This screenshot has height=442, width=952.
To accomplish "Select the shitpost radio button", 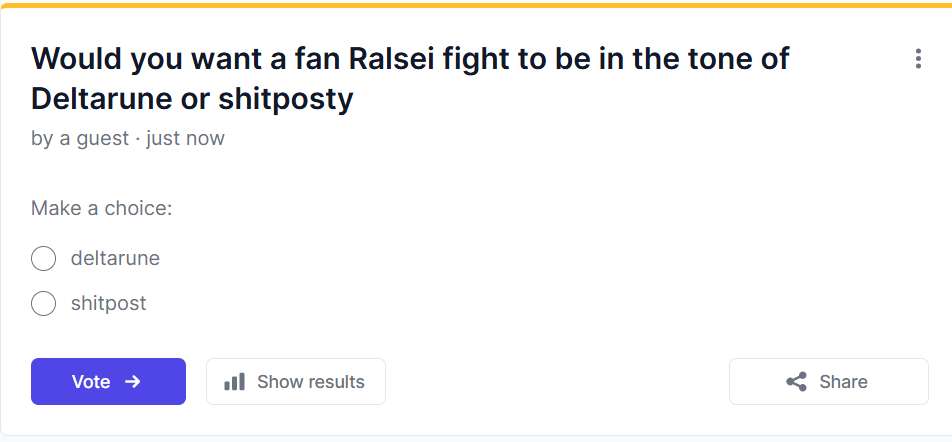I will 43,303.
